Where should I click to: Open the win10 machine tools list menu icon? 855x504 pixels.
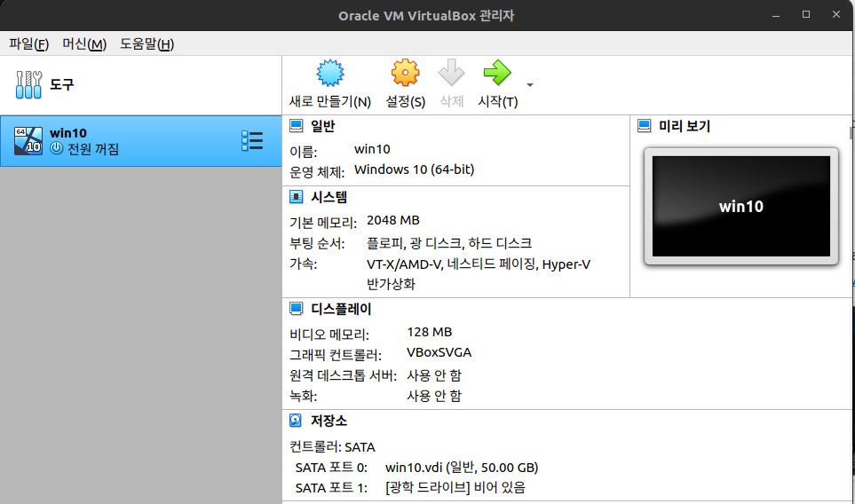pyautogui.click(x=252, y=140)
